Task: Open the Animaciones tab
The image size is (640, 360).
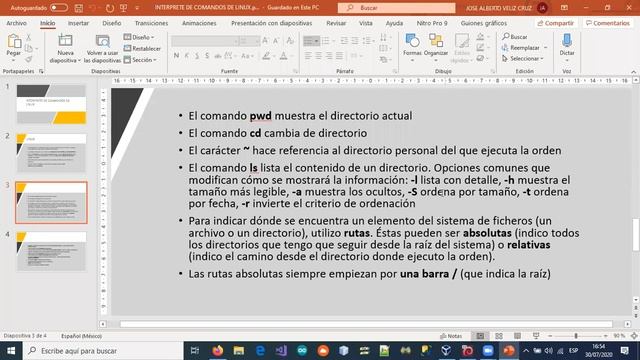Action: 199,23
